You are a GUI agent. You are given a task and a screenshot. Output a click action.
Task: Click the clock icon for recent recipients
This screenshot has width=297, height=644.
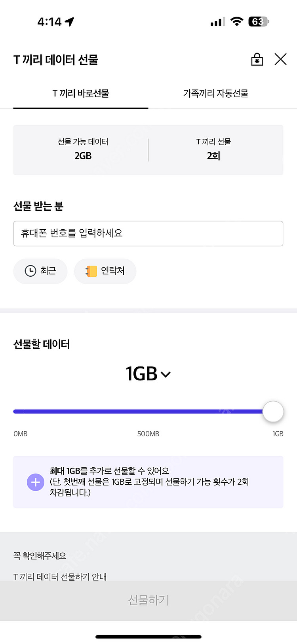coord(30,271)
